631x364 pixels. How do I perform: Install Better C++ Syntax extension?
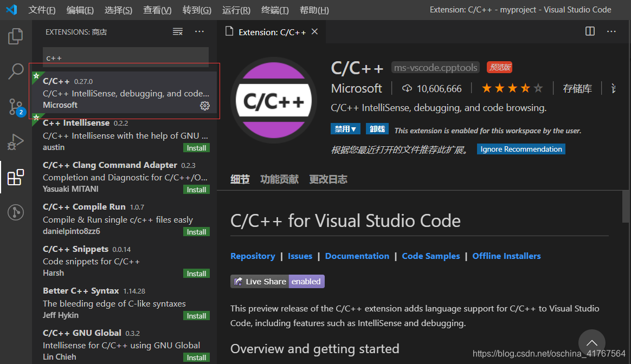pos(196,316)
